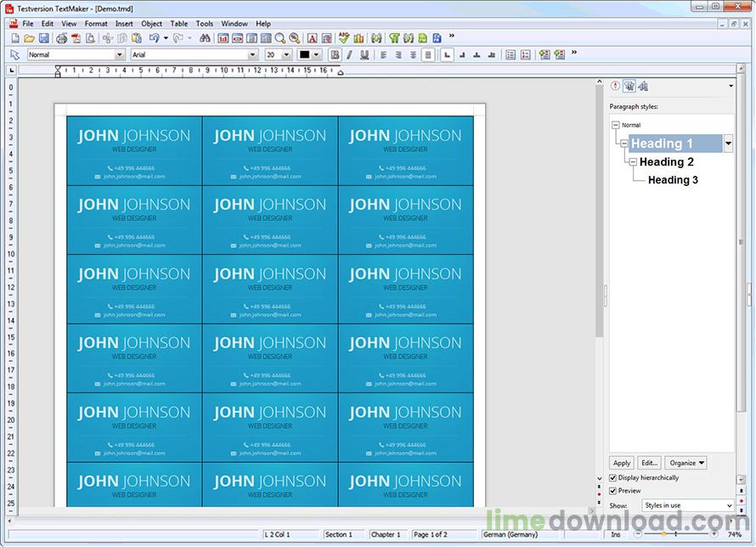Open the sidebar compass navigator icon
The height and width of the screenshot is (547, 756).
click(615, 86)
